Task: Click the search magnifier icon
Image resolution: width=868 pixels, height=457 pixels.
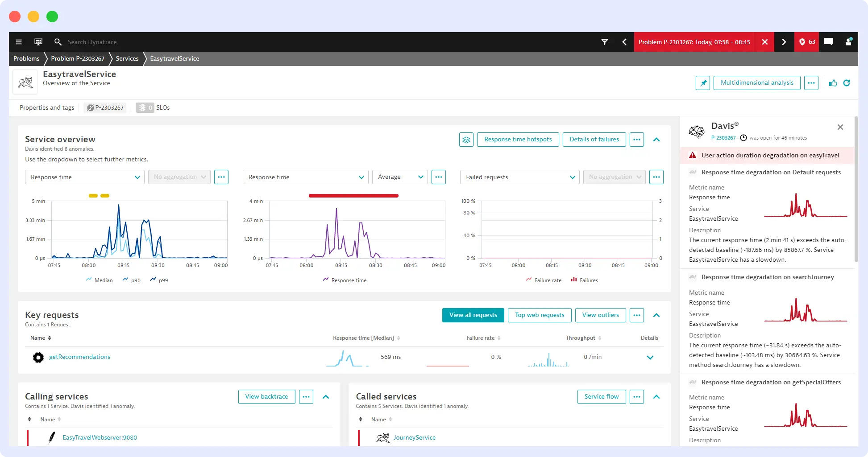Action: point(58,42)
